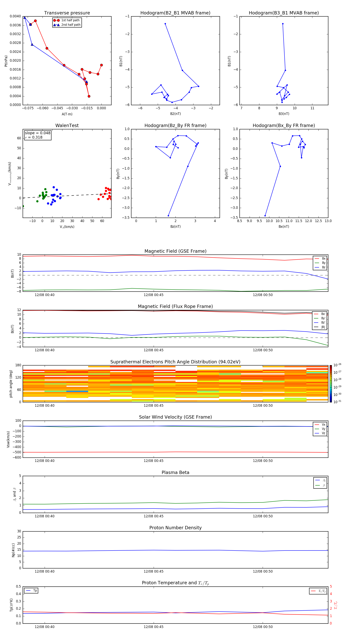Click the |B| legend entry in Flux Rope plot

pyautogui.click(x=320, y=327)
